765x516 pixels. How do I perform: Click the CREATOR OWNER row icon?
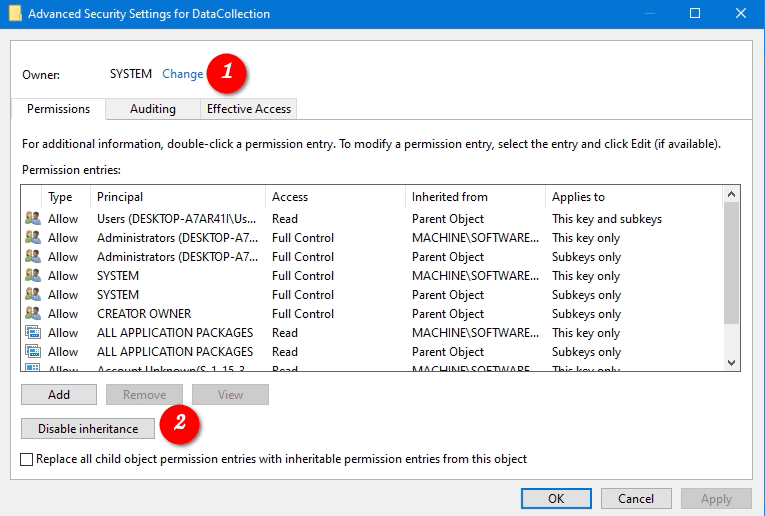click(33, 314)
